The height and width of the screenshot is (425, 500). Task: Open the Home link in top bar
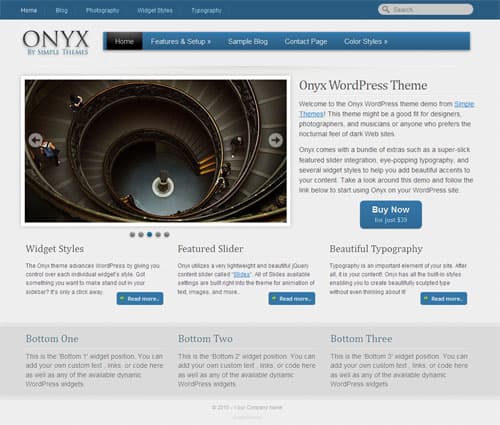tap(29, 10)
